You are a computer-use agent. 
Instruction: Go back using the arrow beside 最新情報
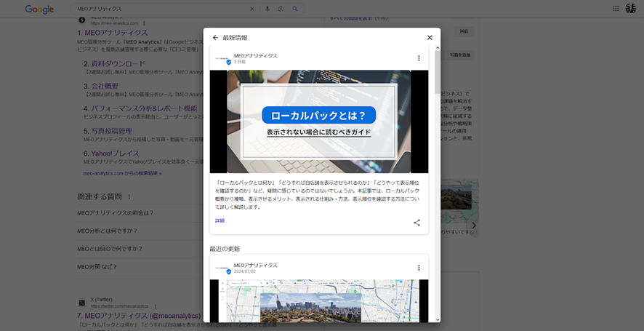tap(215, 37)
